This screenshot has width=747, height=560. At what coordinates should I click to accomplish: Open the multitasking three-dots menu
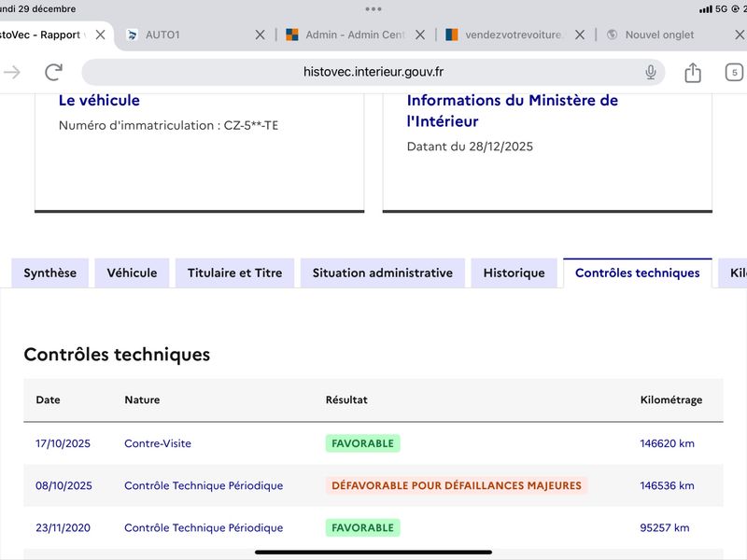[x=373, y=8]
